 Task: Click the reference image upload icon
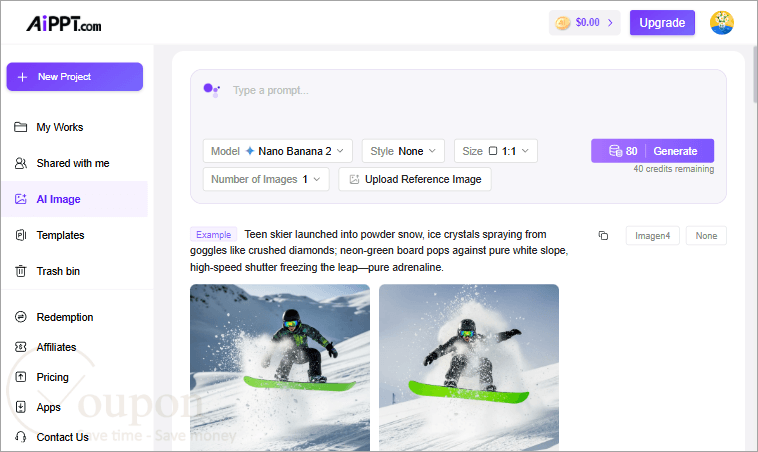tap(354, 179)
